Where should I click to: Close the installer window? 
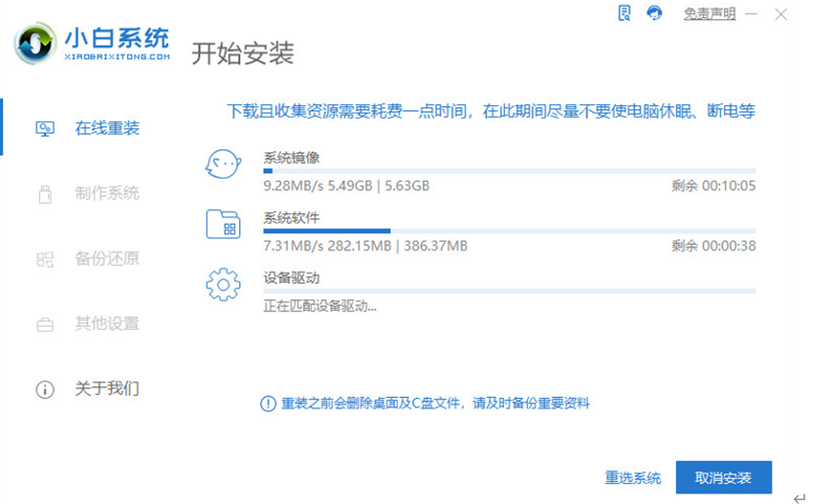(780, 14)
